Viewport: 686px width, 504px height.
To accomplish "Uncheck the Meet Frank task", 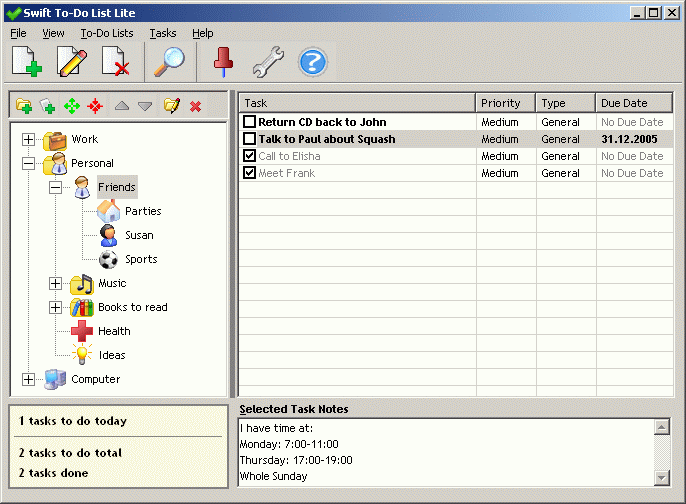I will pyautogui.click(x=249, y=173).
